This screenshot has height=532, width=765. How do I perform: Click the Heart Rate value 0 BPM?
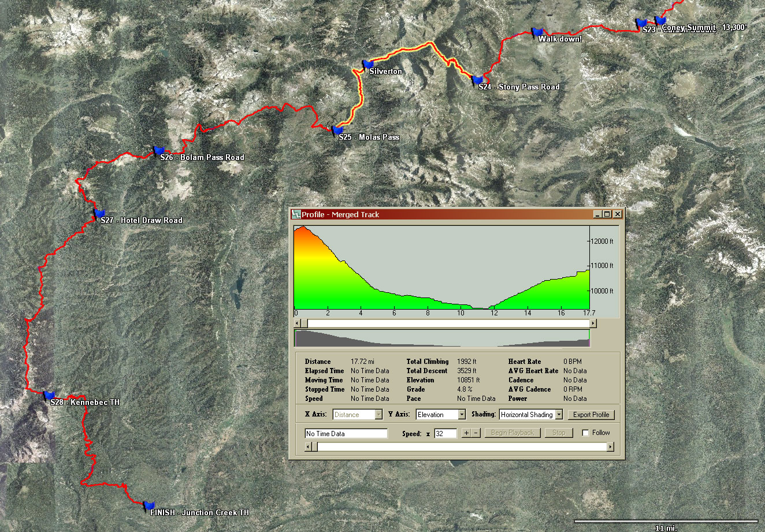coord(574,362)
